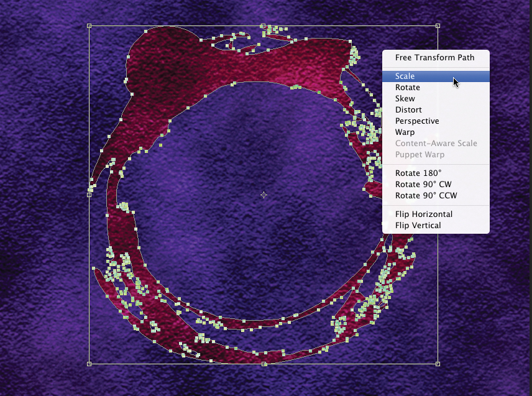The image size is (532, 396).
Task: Choose Warp from the transform menu
Action: [x=405, y=132]
